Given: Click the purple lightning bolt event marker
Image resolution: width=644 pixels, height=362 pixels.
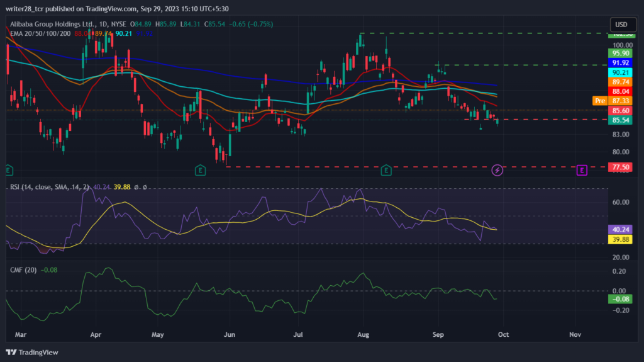Looking at the screenshot, I should [x=497, y=170].
